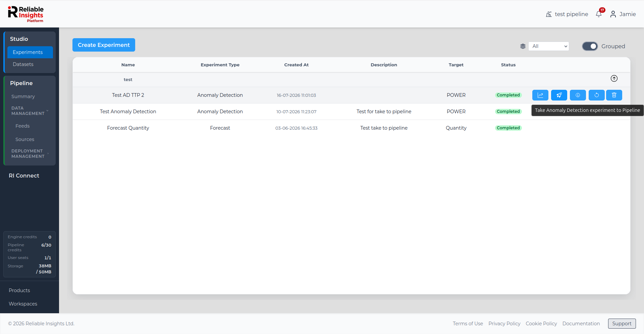Click the date 03-06-2026 16:45:33
The height and width of the screenshot is (334, 644).
click(297, 128)
